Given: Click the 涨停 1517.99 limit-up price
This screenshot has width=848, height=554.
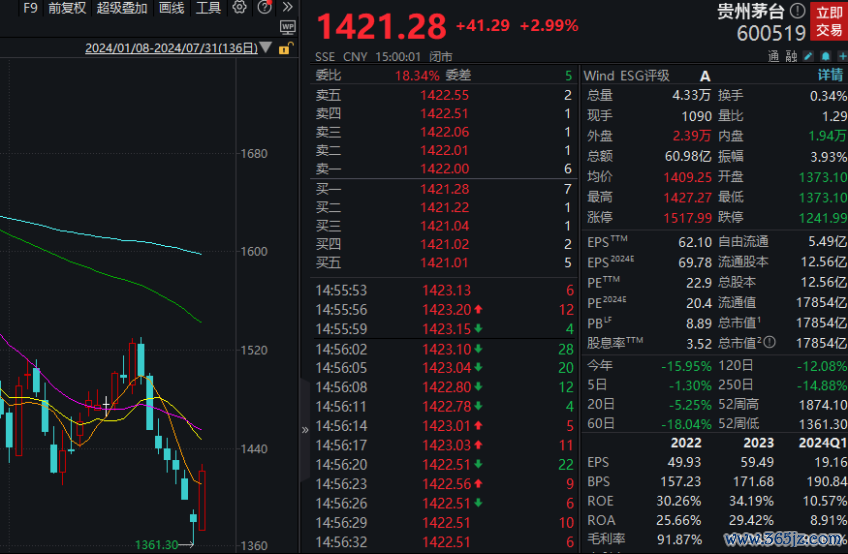Looking at the screenshot, I should [687, 218].
